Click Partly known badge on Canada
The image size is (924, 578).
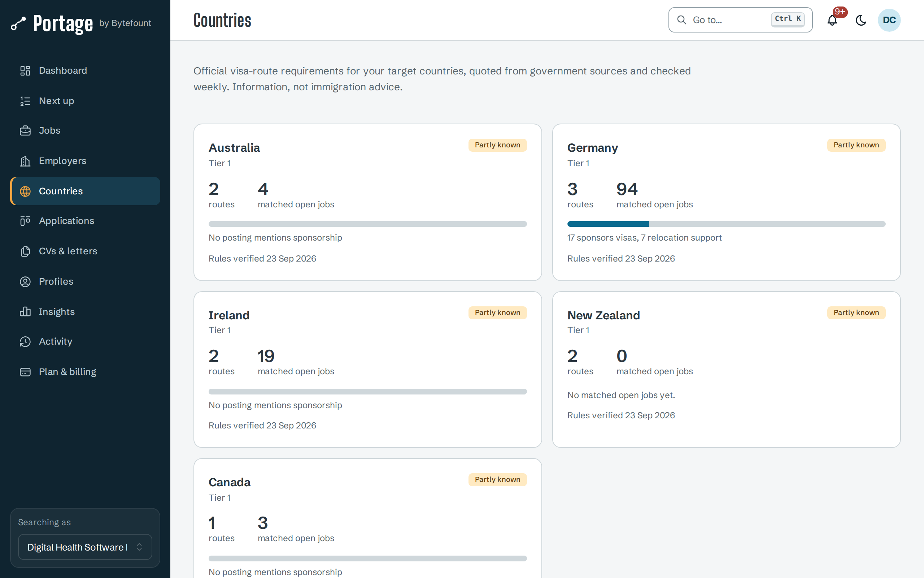pos(497,480)
